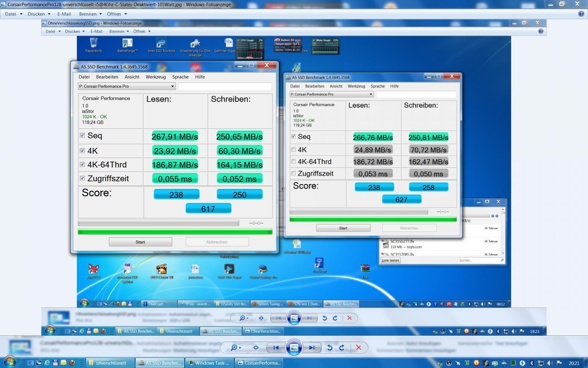Click Abbrechen button in left benchmark window
Viewport: 588px width, 368px height.
tap(217, 242)
